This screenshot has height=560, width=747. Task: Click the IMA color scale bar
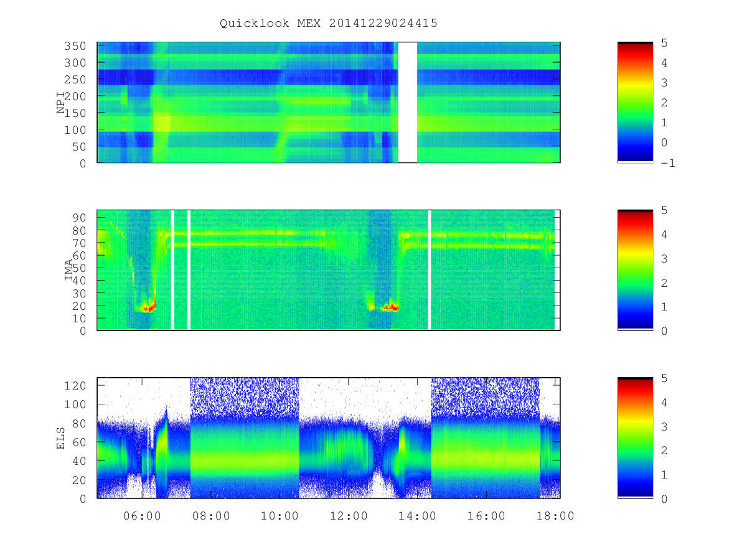[635, 270]
